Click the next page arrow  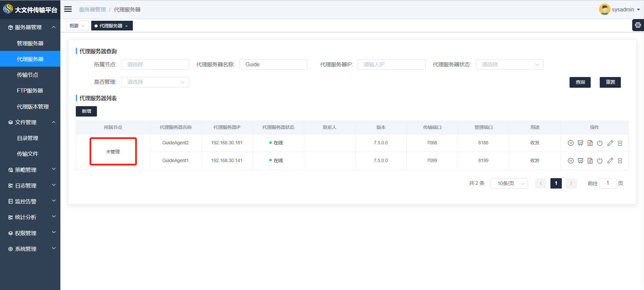pyautogui.click(x=571, y=184)
